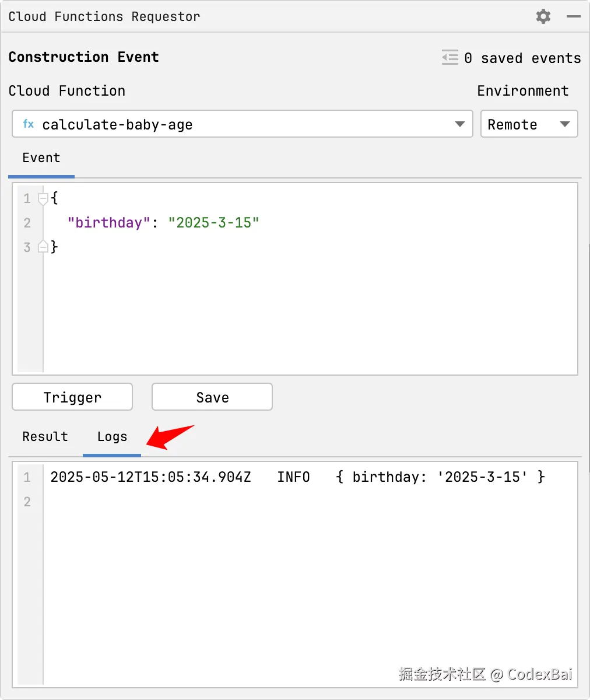Viewport: 590px width, 700px height.
Task: Click fold marker at closing brace
Action: [43, 247]
